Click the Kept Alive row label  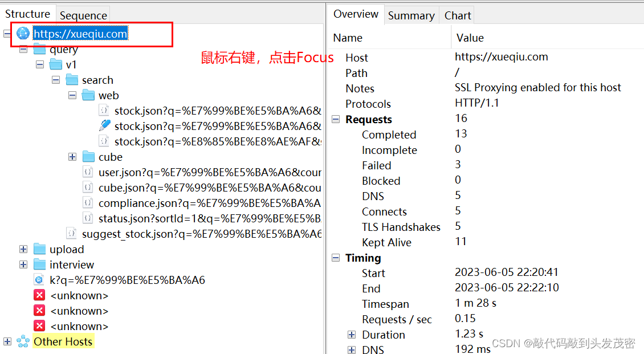tap(386, 242)
